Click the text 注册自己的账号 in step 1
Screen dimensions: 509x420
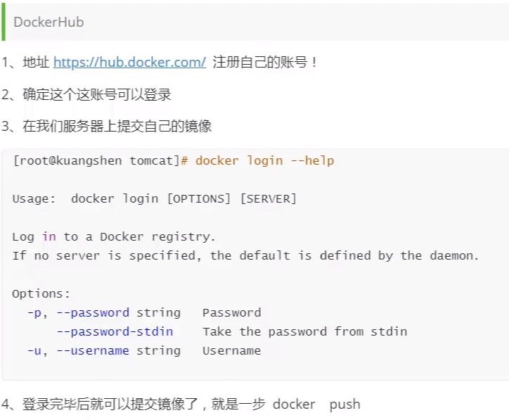[x=260, y=62]
